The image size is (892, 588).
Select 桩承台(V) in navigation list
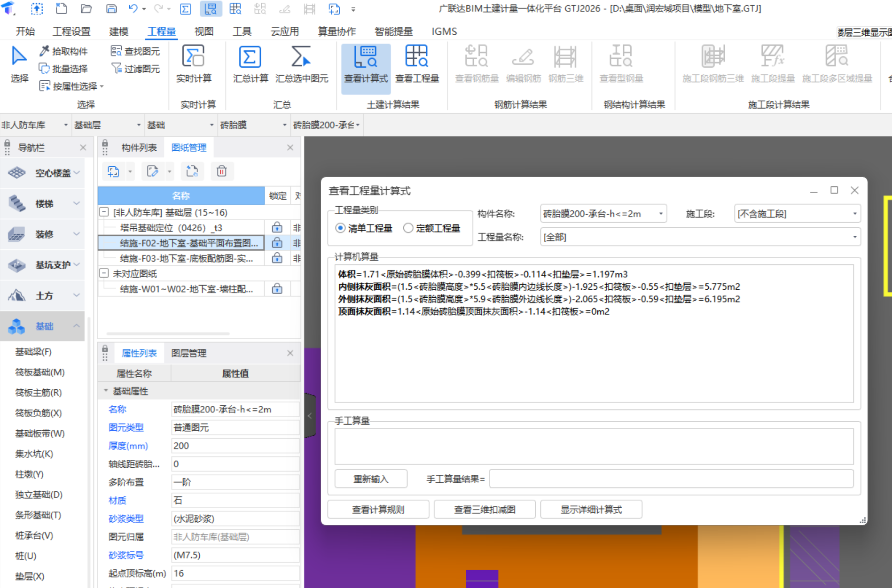34,535
